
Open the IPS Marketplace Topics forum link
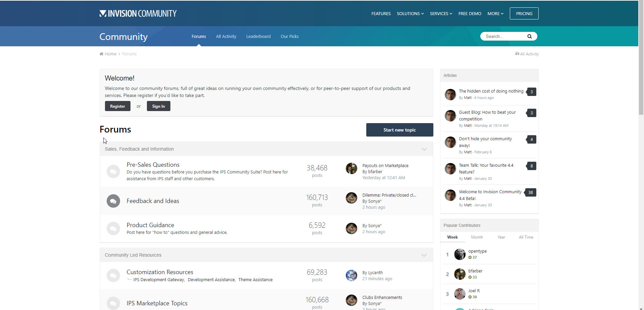coord(157,303)
